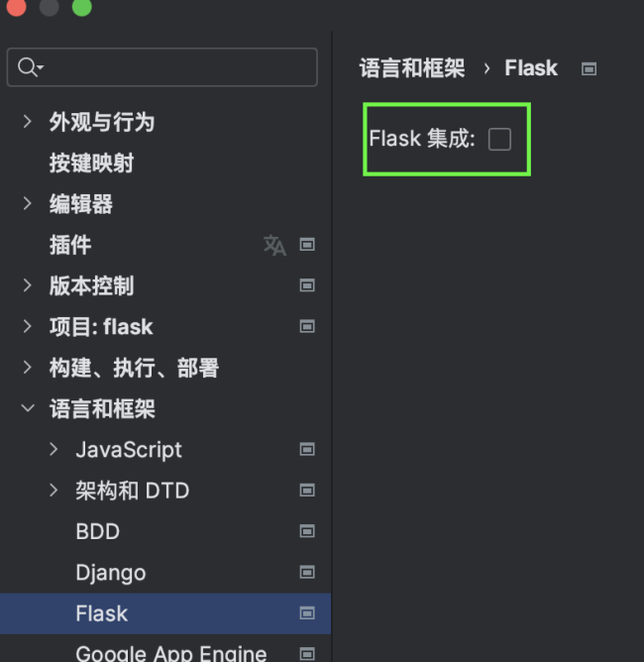Click the green maximize window button
This screenshot has height=662, width=644.
click(82, 7)
